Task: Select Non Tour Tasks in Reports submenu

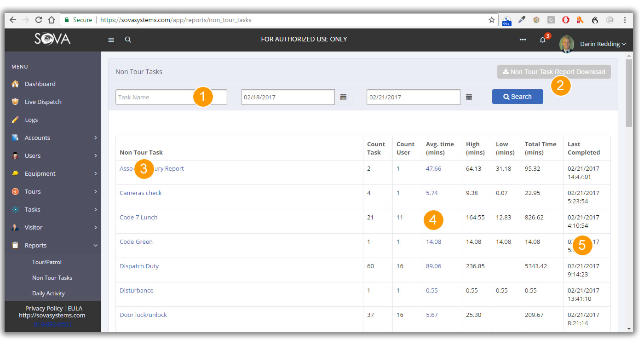Action: pos(52,277)
